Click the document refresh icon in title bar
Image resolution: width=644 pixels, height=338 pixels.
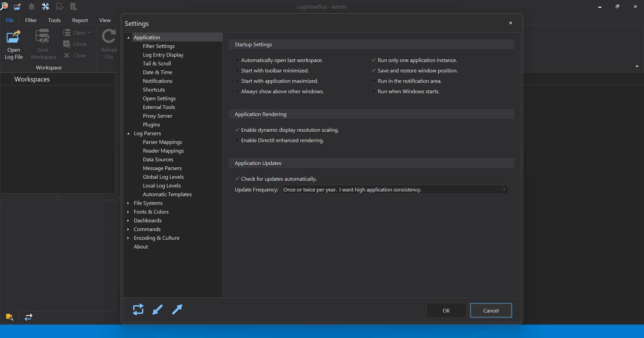point(59,6)
